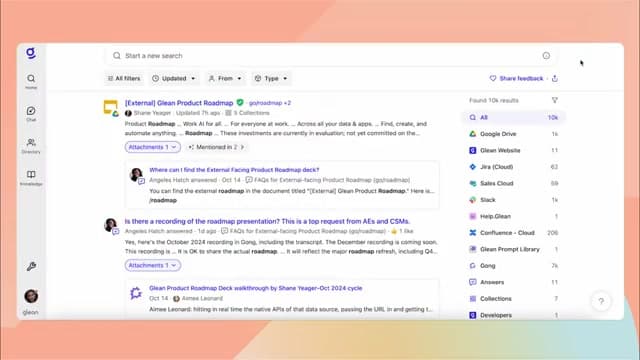Click the filter funnel icon by results count
Image resolution: width=640 pixels, height=360 pixels.
point(554,100)
